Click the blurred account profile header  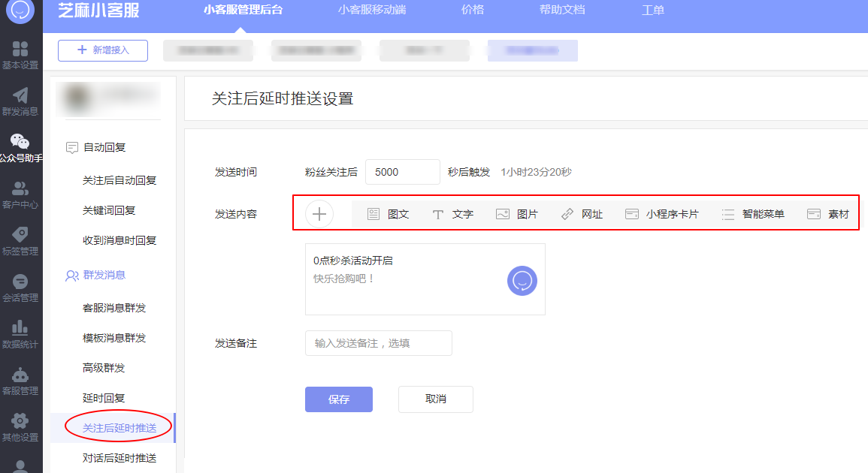pyautogui.click(x=108, y=98)
